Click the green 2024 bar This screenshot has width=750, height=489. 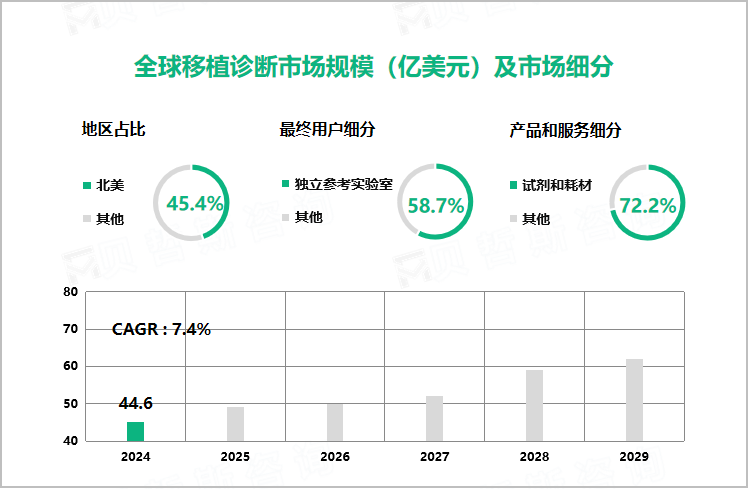pos(135,432)
